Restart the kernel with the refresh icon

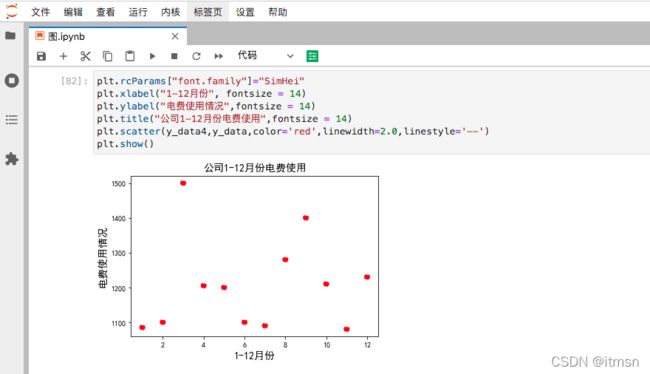[x=196, y=56]
